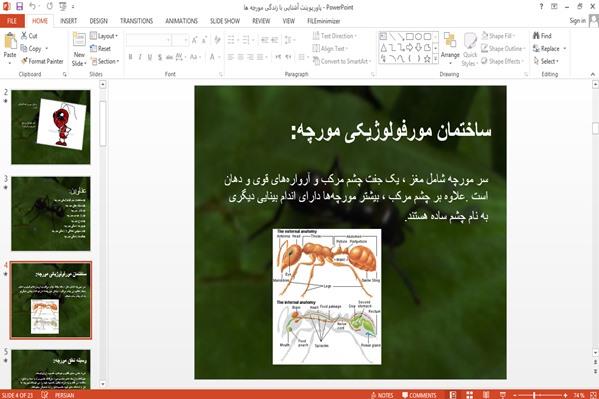Image resolution: width=599 pixels, height=399 pixels.
Task: Select the oval shape in gallery
Action: (x=418, y=37)
